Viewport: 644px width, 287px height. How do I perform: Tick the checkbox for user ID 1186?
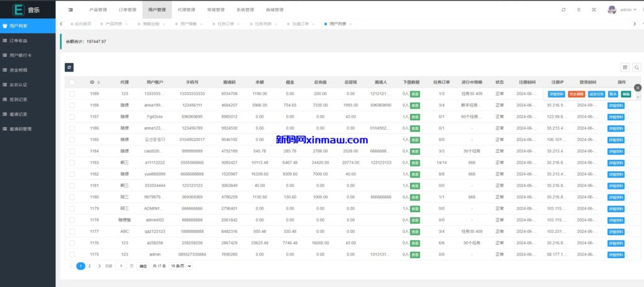(x=72, y=128)
